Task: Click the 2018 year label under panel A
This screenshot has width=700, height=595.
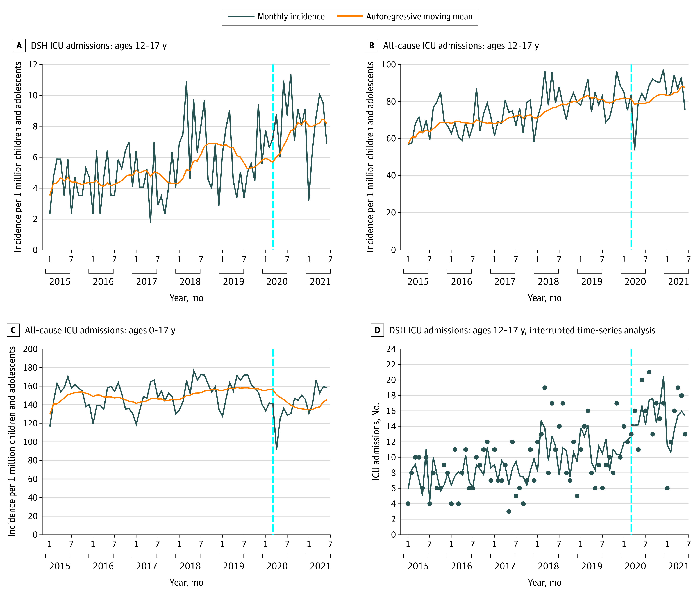Action: click(190, 281)
